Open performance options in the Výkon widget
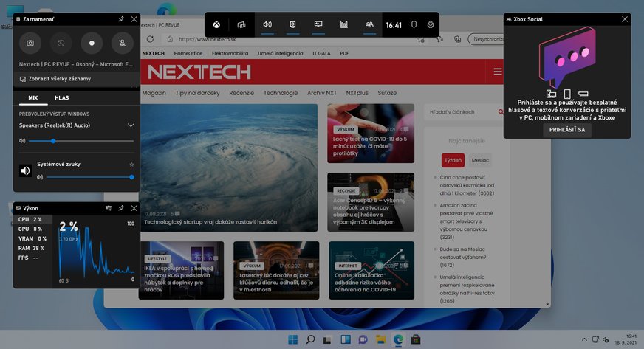Image resolution: width=644 pixels, height=349 pixels. (109, 208)
